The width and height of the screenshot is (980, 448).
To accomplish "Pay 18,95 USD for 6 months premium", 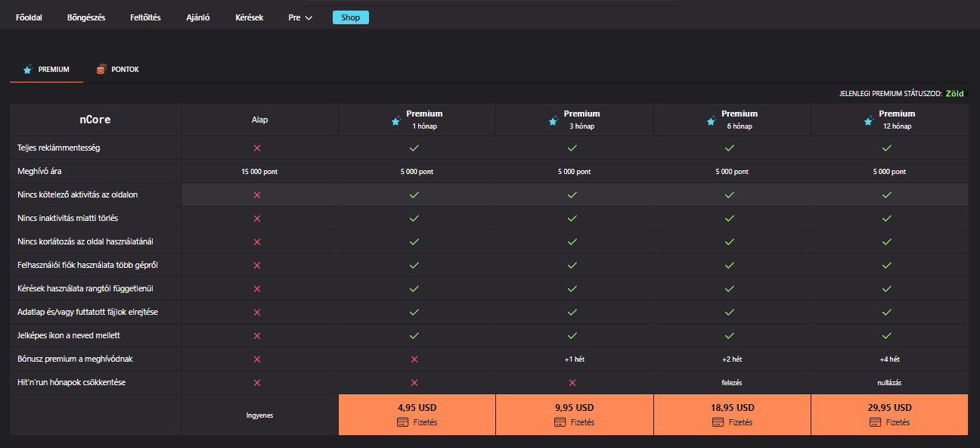I will pos(732,415).
